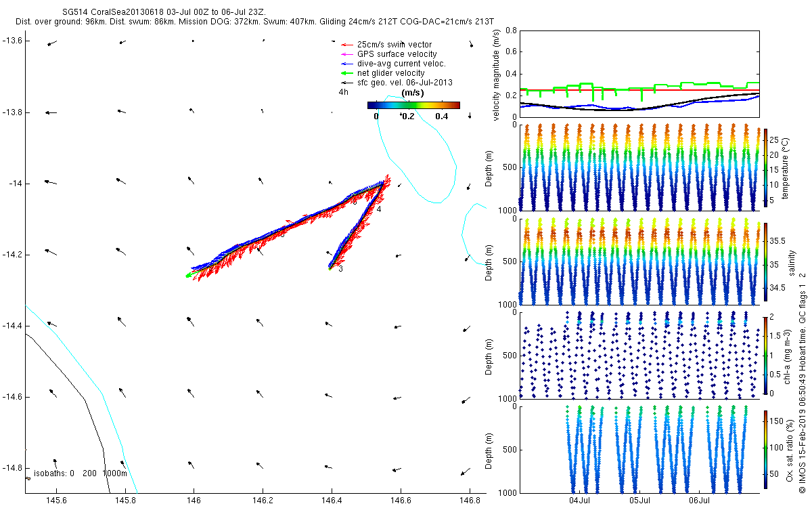Click the chl-a colorbar
The height and width of the screenshot is (508, 812).
(765, 355)
